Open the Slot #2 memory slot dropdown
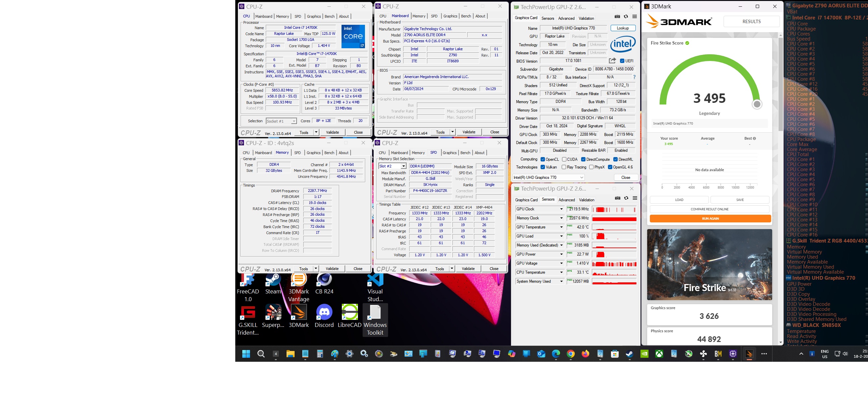 tap(392, 166)
